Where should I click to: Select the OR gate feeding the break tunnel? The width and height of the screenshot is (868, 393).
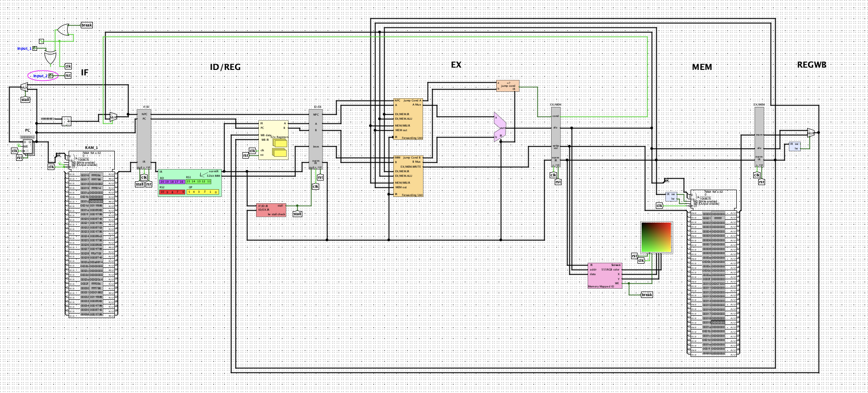coord(63,31)
